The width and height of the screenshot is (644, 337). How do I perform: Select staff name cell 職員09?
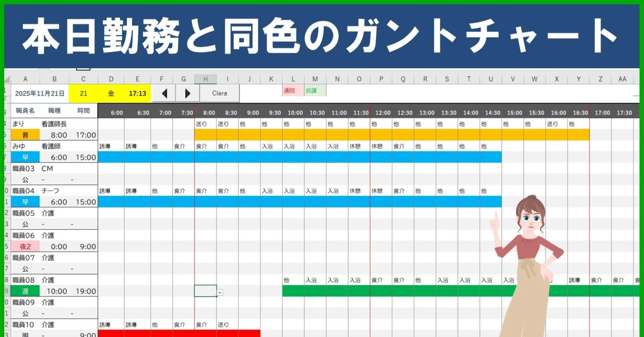point(25,302)
